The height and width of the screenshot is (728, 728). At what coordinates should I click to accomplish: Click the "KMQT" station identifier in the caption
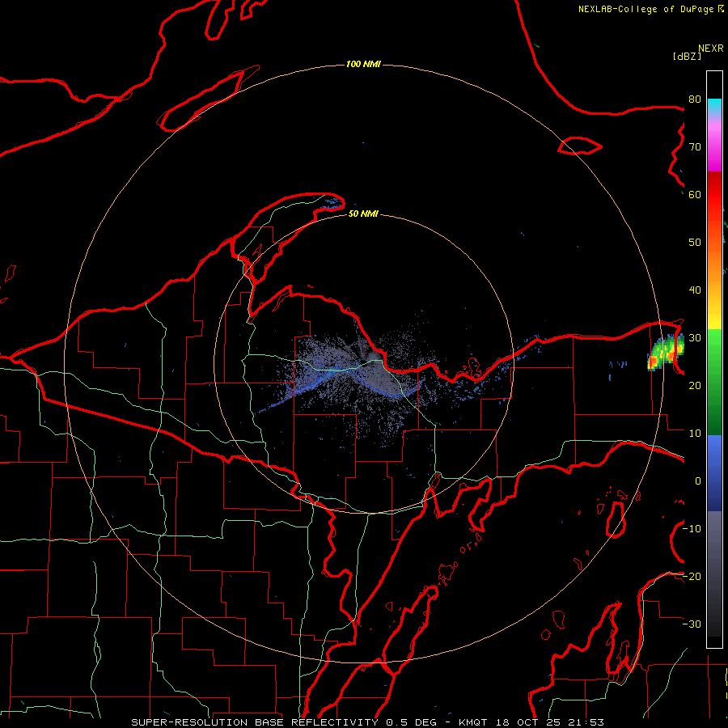[x=472, y=722]
